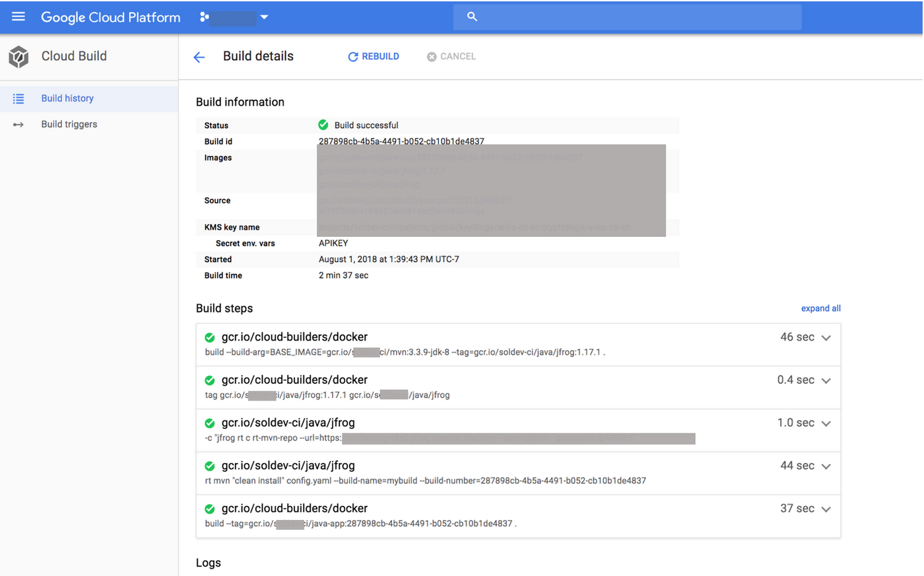Click the 'build --build-arg=BASE_IMAGE' command text
The height and width of the screenshot is (576, 924).
(x=405, y=352)
